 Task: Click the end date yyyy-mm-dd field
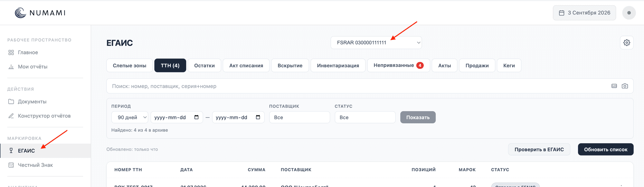pos(238,117)
